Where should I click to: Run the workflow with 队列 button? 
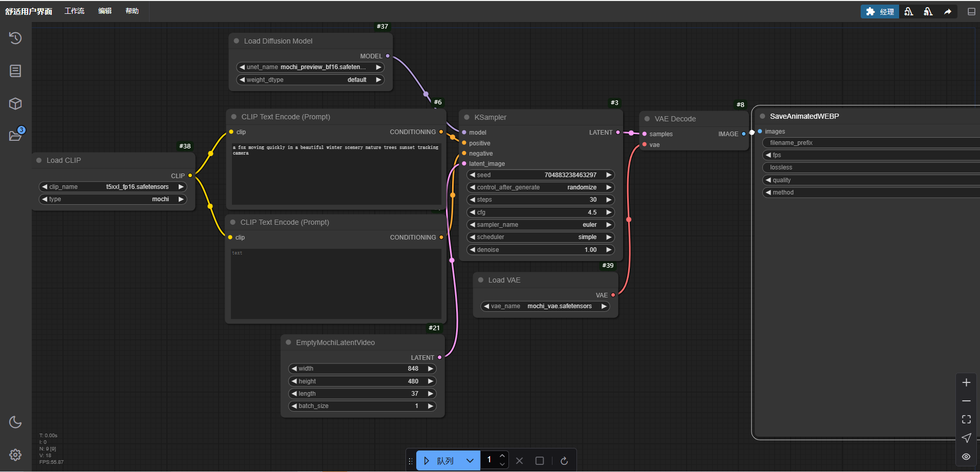pos(439,461)
